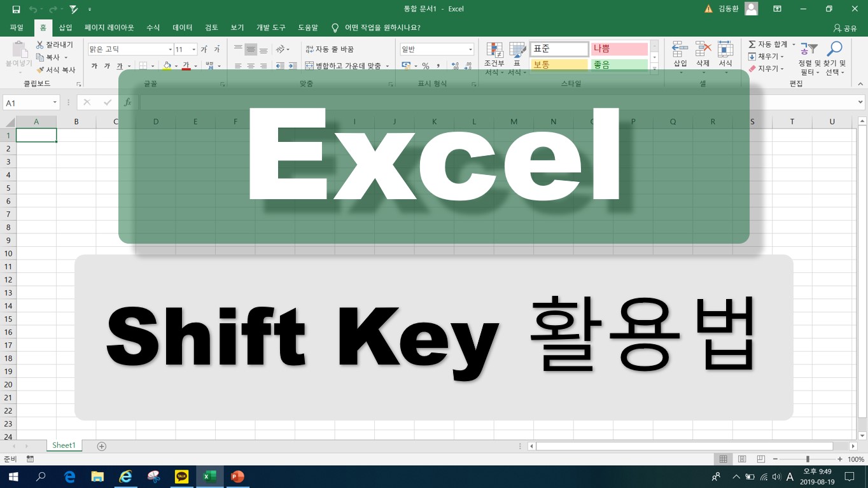Click the Cut (잘라내기) scissors button

tap(55, 45)
